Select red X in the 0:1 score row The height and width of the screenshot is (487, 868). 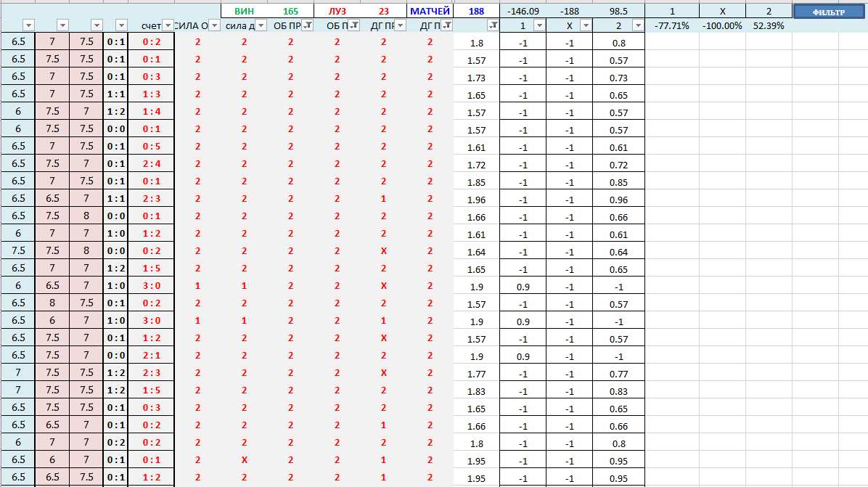[244, 460]
